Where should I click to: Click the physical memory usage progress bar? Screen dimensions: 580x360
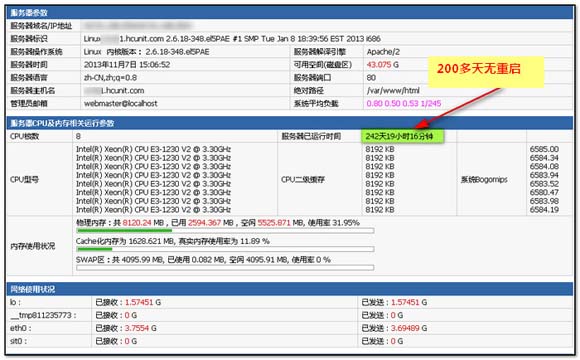pyautogui.click(x=225, y=231)
